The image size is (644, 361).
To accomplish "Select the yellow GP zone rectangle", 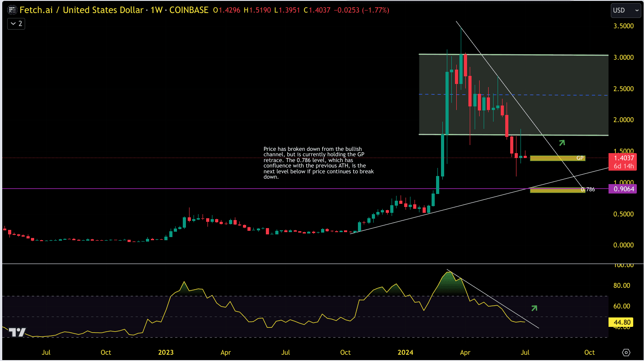I will pyautogui.click(x=557, y=158).
